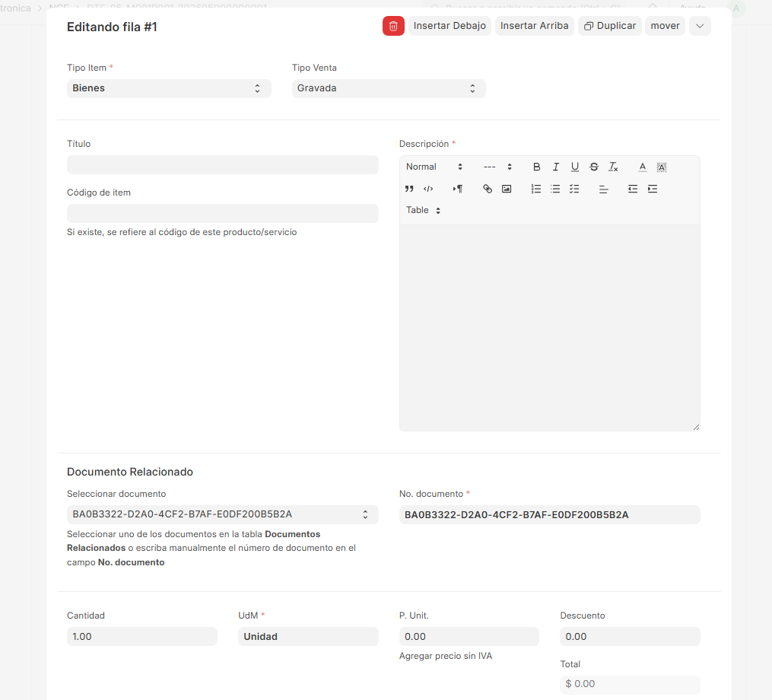Click the Insertar Arriba button
Image resolution: width=772 pixels, height=700 pixels.
pyautogui.click(x=534, y=26)
